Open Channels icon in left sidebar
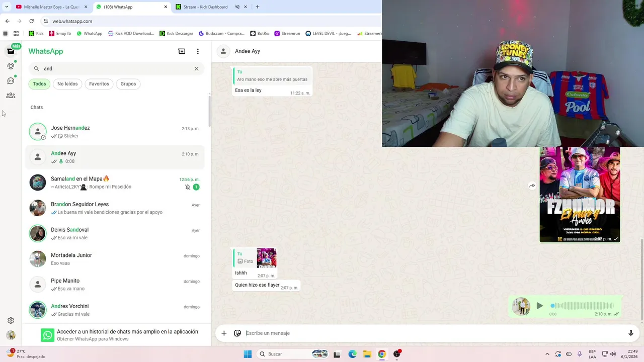Image resolution: width=644 pixels, height=362 pixels. [x=11, y=80]
